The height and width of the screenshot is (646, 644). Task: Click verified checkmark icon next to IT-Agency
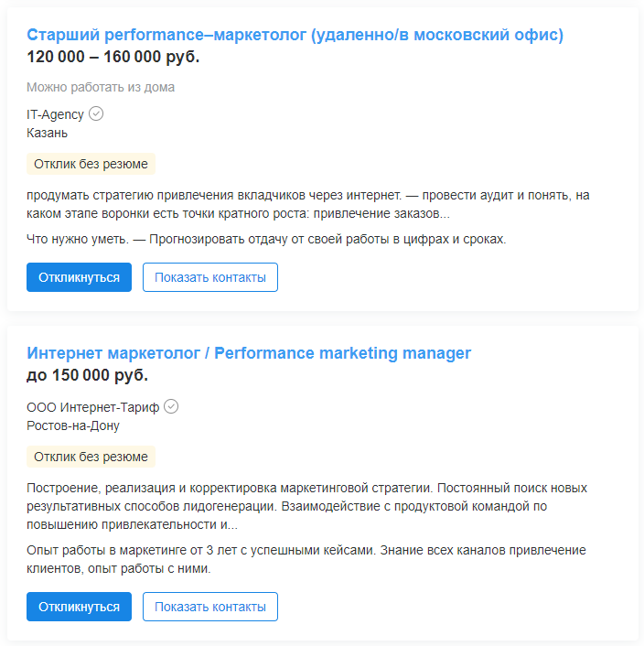(96, 114)
